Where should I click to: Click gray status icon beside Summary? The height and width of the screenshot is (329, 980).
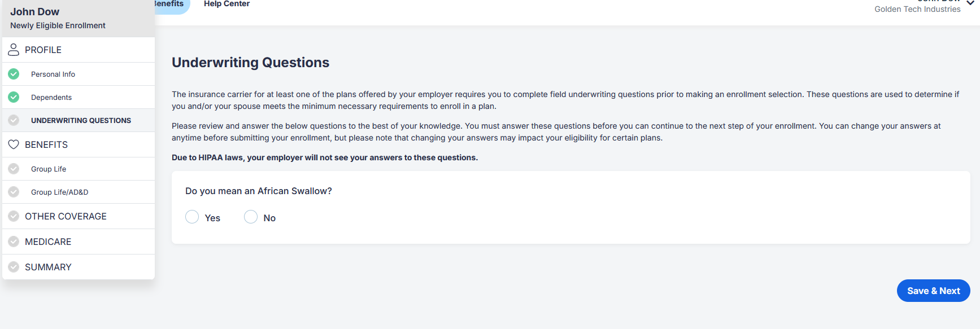click(14, 267)
